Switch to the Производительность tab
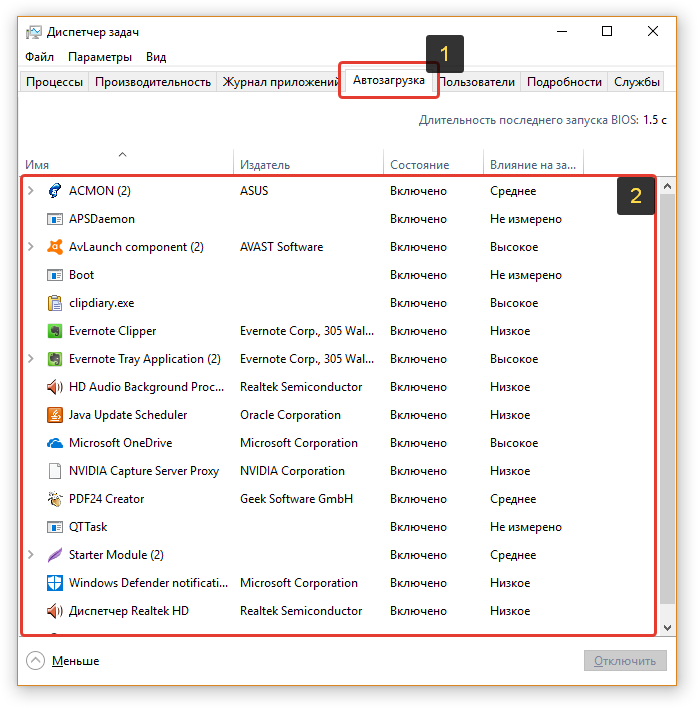Viewport: 698px width, 708px height. (153, 82)
